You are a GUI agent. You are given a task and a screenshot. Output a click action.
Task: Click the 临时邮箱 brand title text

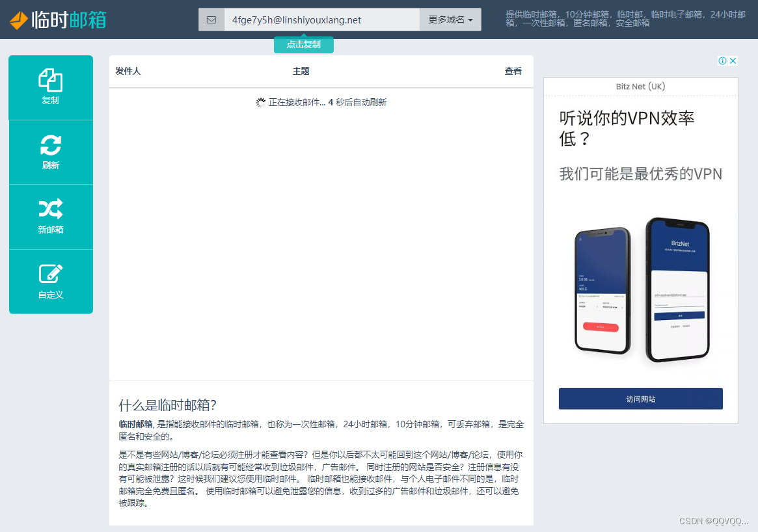coord(69,20)
